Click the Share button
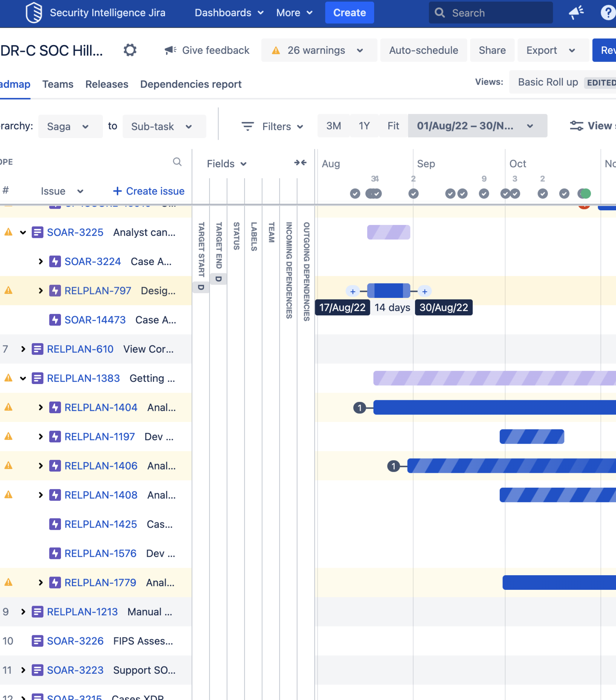The image size is (616, 700). tap(492, 50)
